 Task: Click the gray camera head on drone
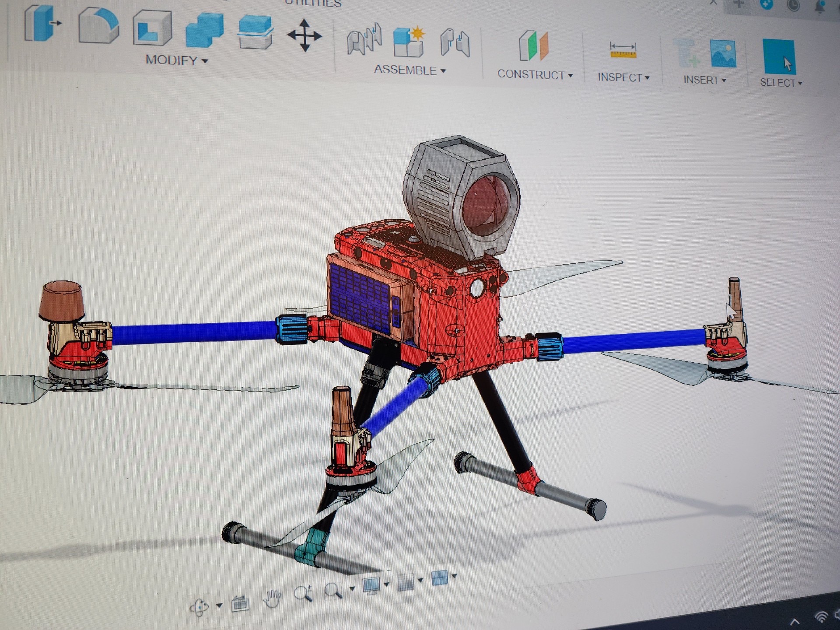tap(462, 198)
